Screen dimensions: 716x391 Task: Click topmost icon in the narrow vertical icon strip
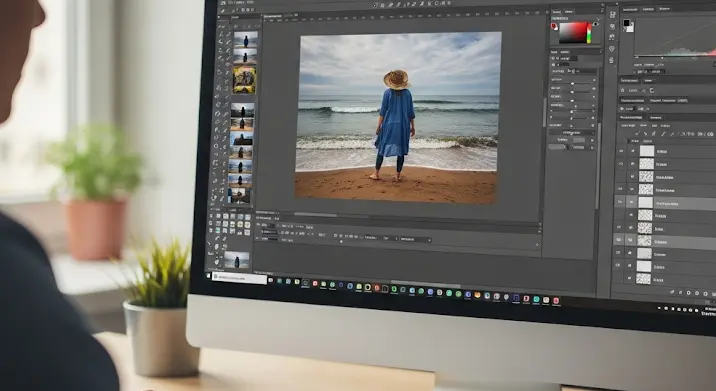click(612, 15)
